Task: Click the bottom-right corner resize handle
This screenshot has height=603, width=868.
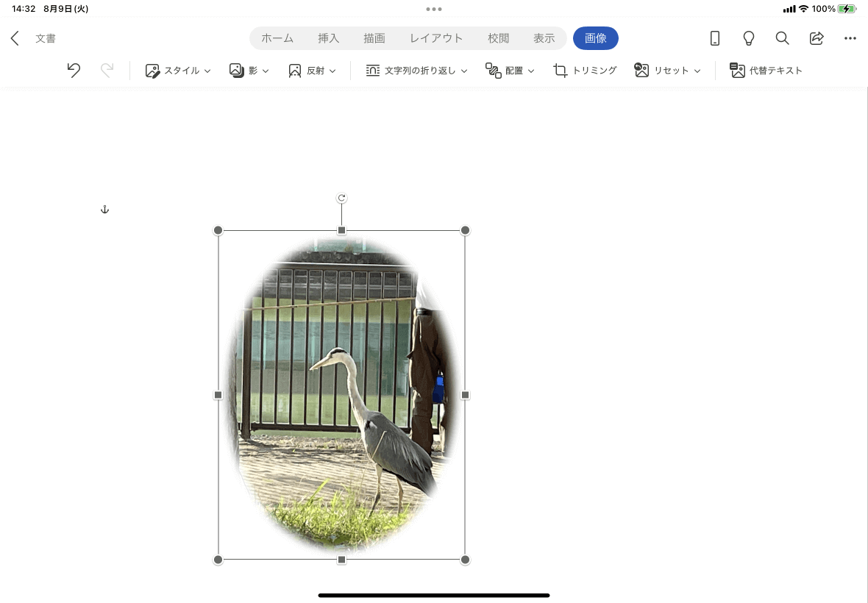Action: (x=465, y=560)
